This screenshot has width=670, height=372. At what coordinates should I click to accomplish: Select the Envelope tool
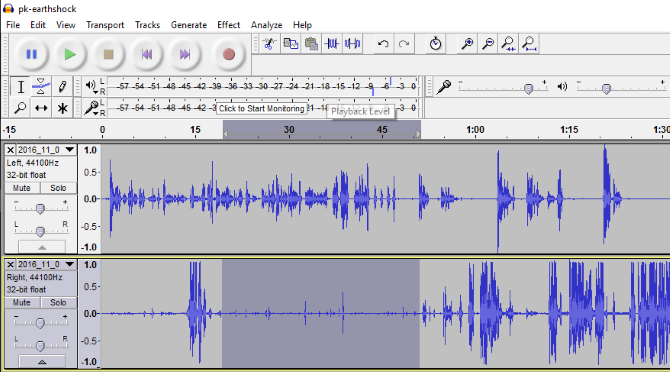[x=41, y=87]
